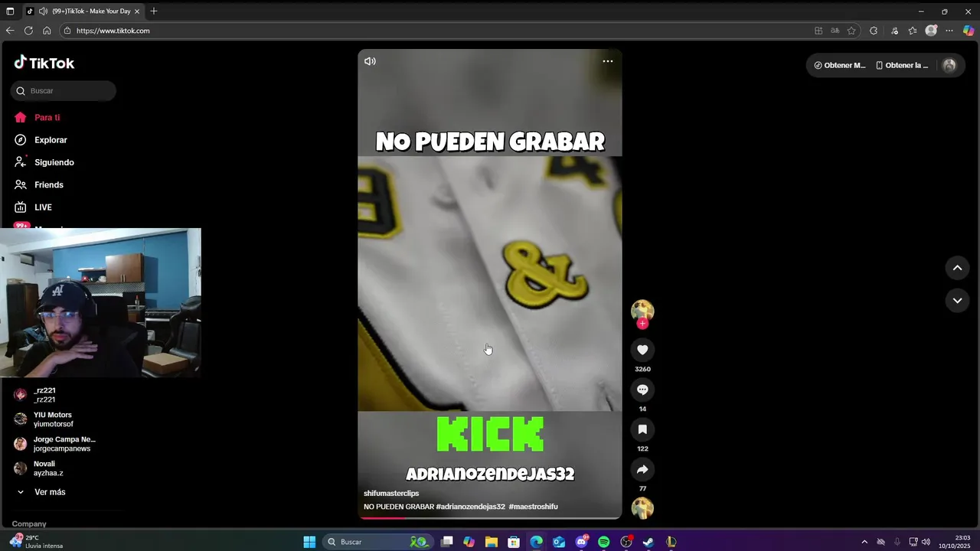Go to the next video using down arrow

(957, 301)
